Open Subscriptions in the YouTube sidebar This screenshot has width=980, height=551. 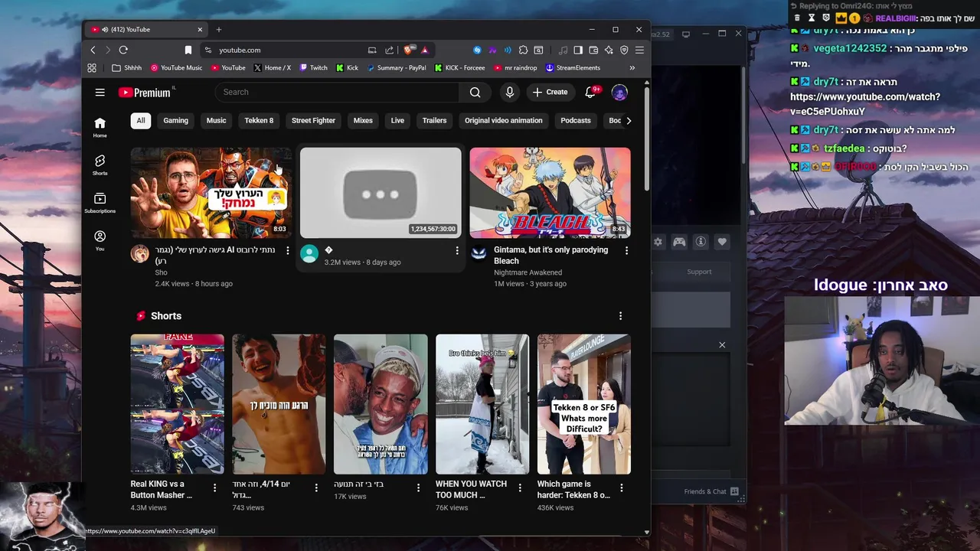click(x=100, y=203)
